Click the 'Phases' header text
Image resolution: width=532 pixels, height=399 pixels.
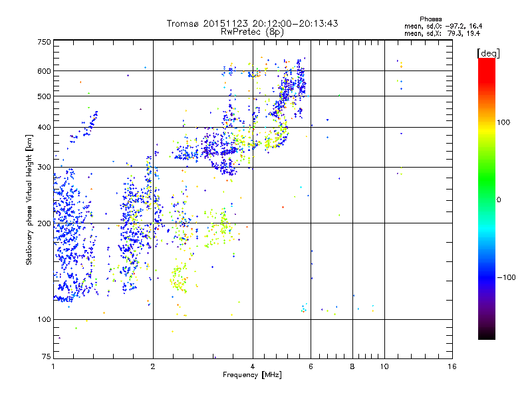[x=430, y=19]
